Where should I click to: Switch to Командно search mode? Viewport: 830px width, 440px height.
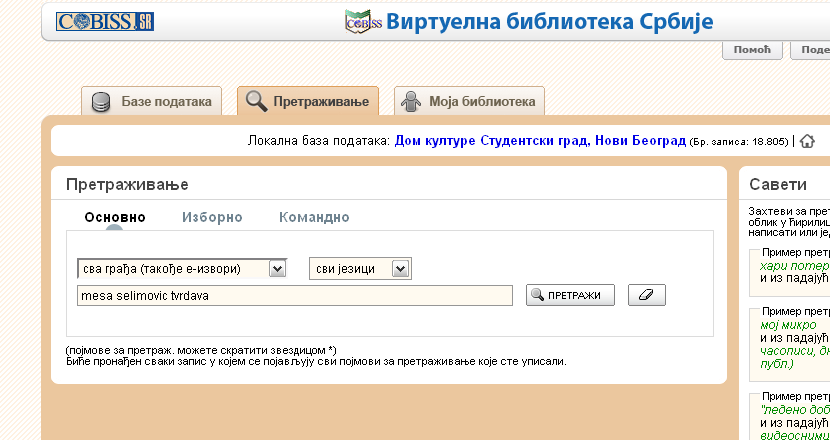tap(314, 217)
